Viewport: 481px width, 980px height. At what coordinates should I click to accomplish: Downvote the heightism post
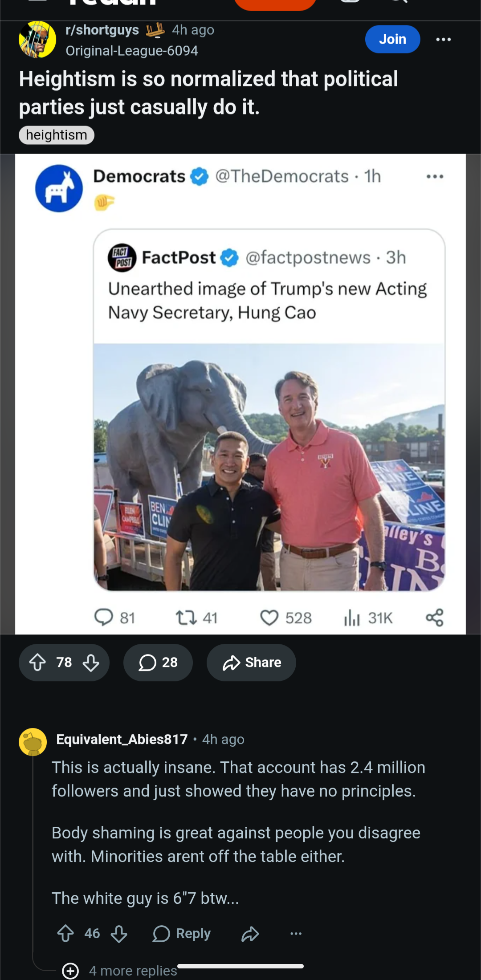(91, 663)
